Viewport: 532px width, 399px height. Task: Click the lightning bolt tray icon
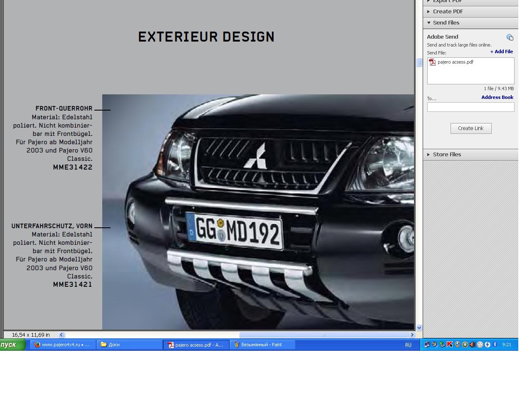(488, 345)
